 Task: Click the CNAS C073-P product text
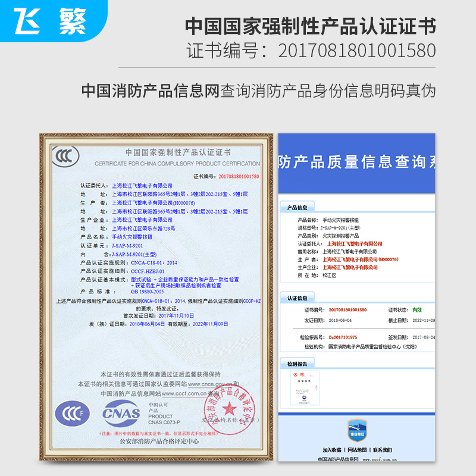tap(164, 422)
